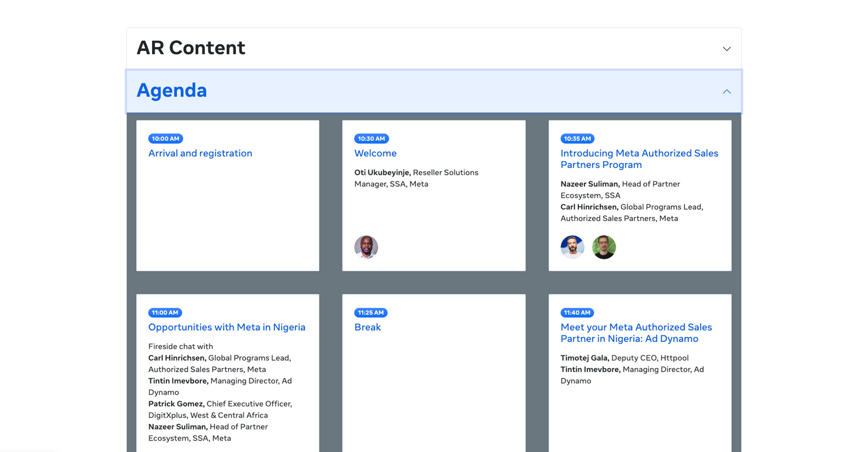
Task: Click Carl Hinrichsen's photo with green background
Action: [604, 247]
